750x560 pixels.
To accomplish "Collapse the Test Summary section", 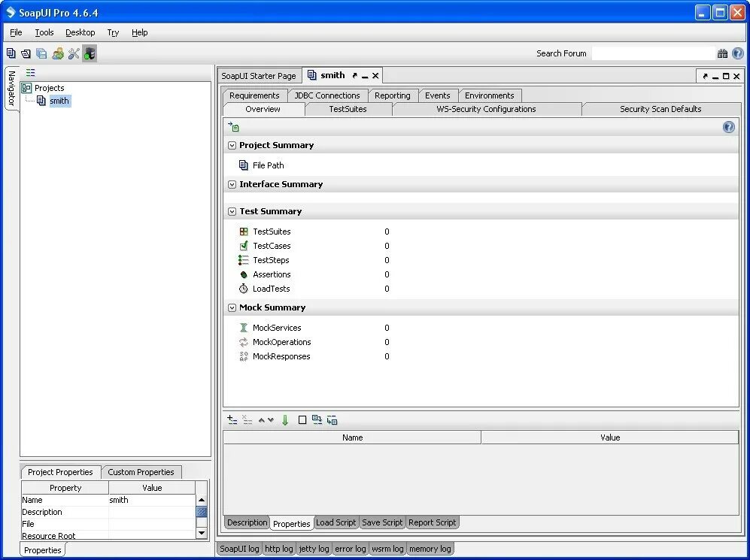I will 232,211.
